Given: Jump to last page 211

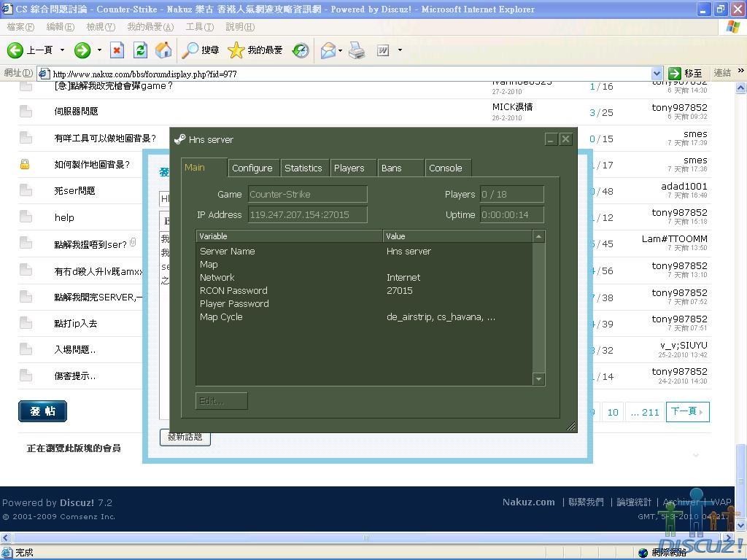Looking at the screenshot, I should [645, 412].
